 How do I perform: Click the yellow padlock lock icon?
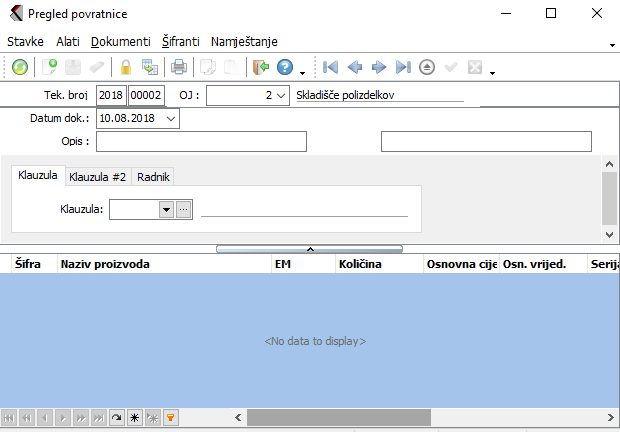point(126,68)
